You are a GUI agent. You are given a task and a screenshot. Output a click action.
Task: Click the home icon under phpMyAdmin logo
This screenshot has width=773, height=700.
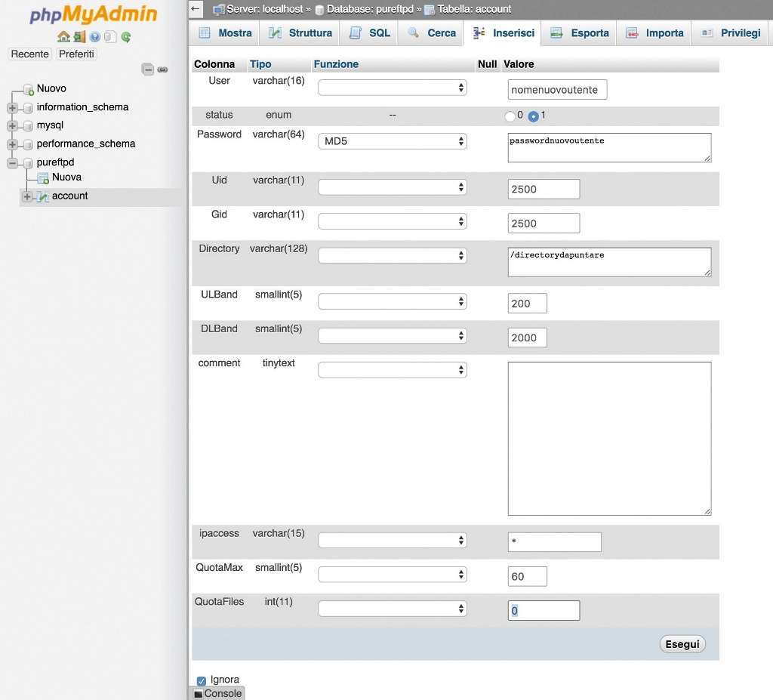tap(63, 36)
